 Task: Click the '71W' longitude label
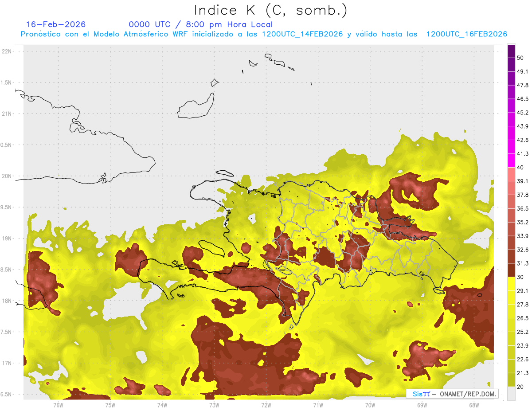(318, 405)
